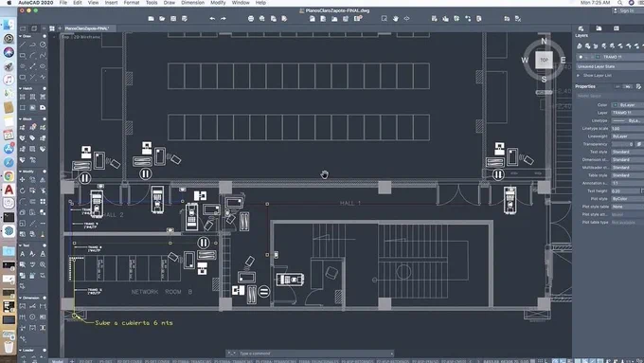This screenshot has height=363, width=644.
Task: Collapse the Block tool group
Action: (x=21, y=118)
